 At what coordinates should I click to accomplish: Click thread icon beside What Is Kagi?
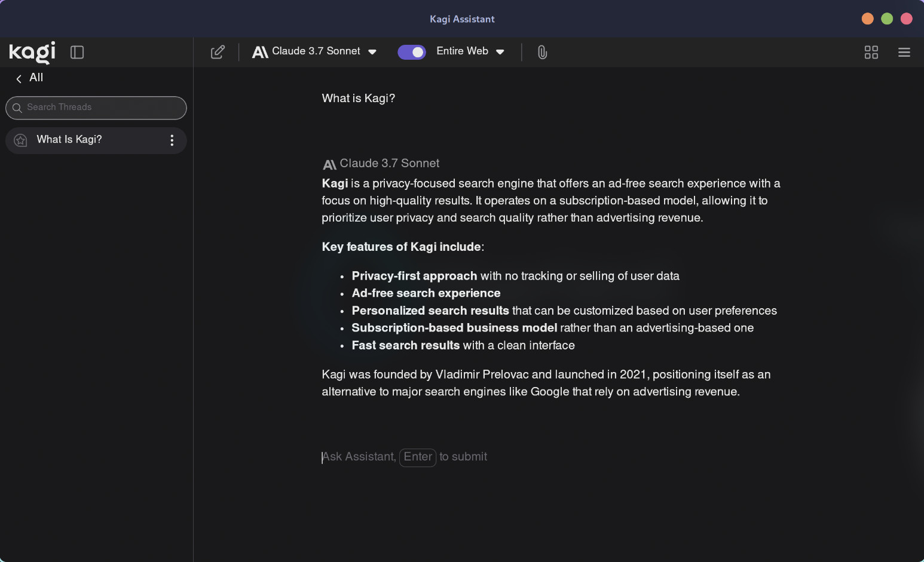point(21,140)
